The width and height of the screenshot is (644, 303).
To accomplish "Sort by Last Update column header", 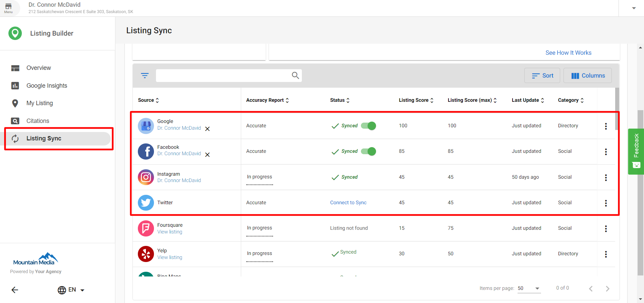I will point(528,100).
